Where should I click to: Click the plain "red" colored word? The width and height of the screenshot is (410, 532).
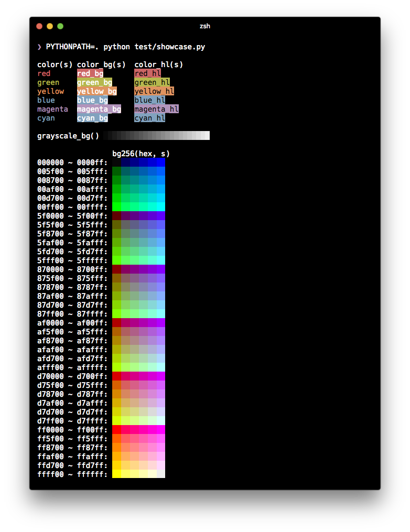[x=44, y=73]
